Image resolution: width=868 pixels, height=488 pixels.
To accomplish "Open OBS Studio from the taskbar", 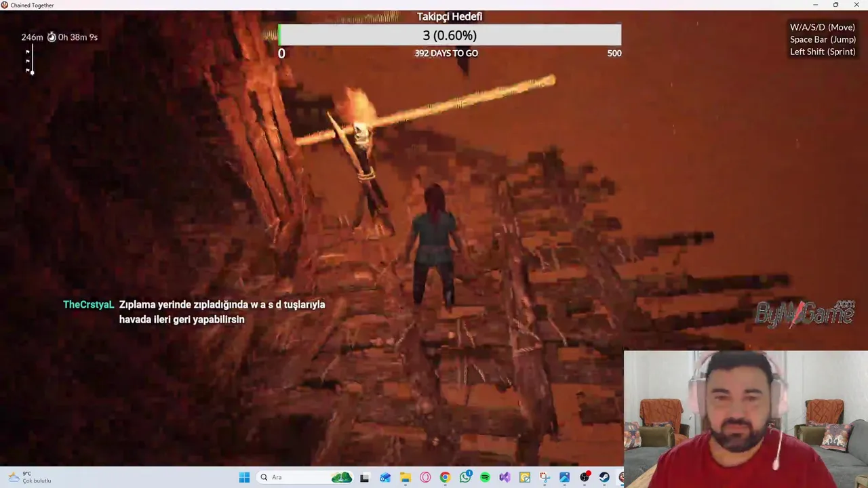I will pyautogui.click(x=585, y=477).
